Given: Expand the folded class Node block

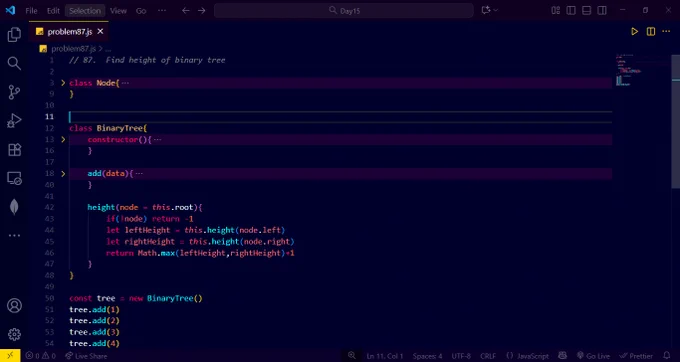Looking at the screenshot, I should click(63, 83).
